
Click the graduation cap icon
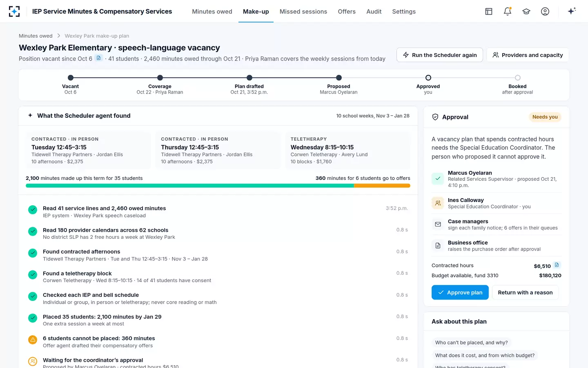pos(526,11)
